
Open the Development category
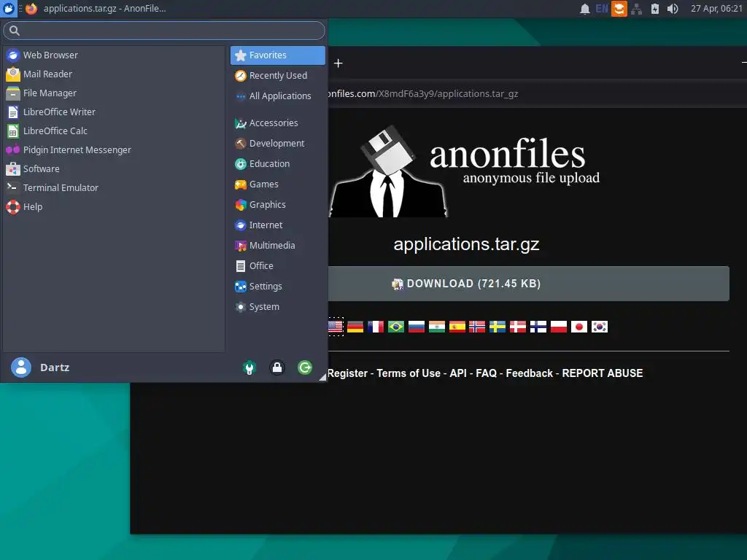(x=278, y=144)
